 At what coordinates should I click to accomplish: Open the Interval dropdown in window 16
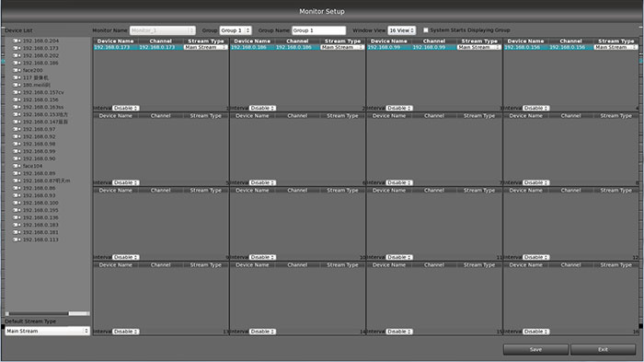pyautogui.click(x=536, y=332)
